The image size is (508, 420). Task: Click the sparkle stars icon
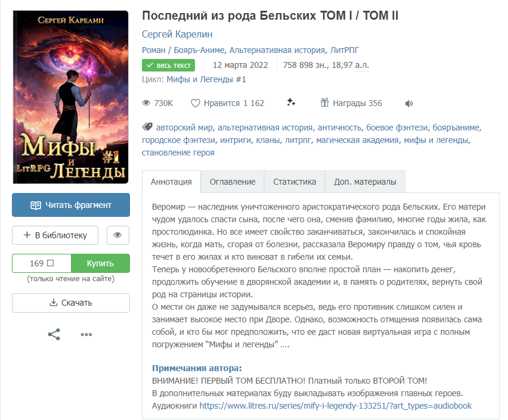pyautogui.click(x=291, y=102)
